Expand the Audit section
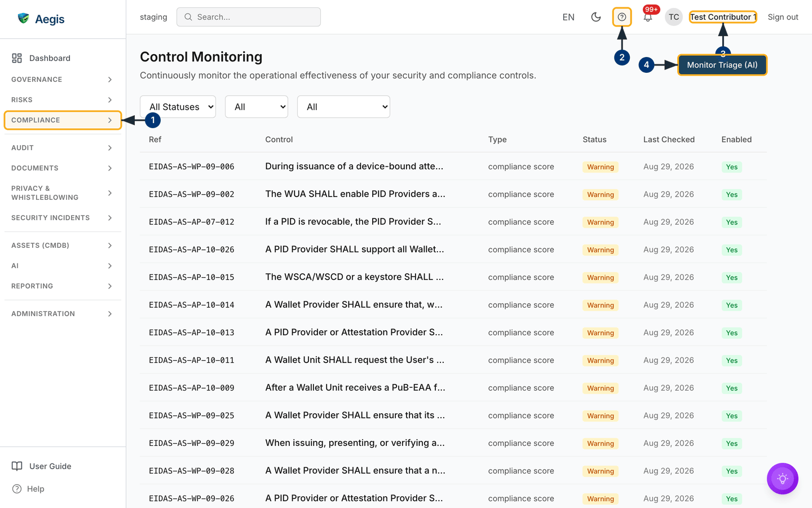The height and width of the screenshot is (508, 812). (63, 148)
